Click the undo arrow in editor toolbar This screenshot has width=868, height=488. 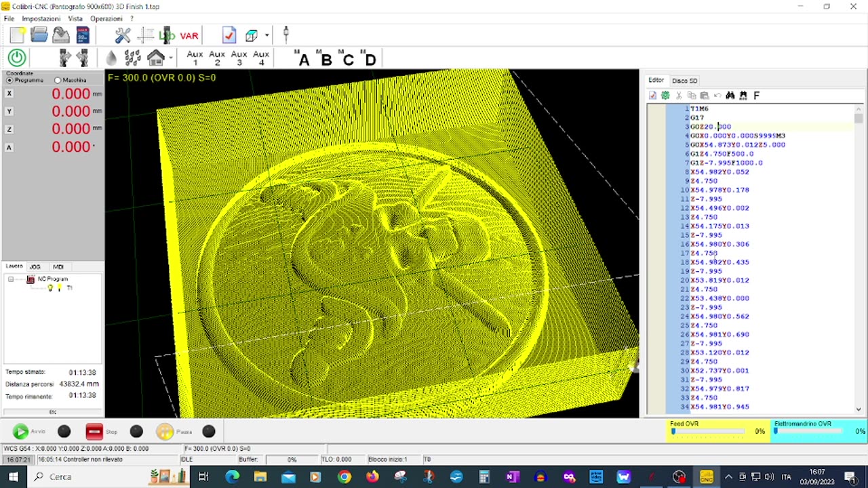(x=717, y=96)
